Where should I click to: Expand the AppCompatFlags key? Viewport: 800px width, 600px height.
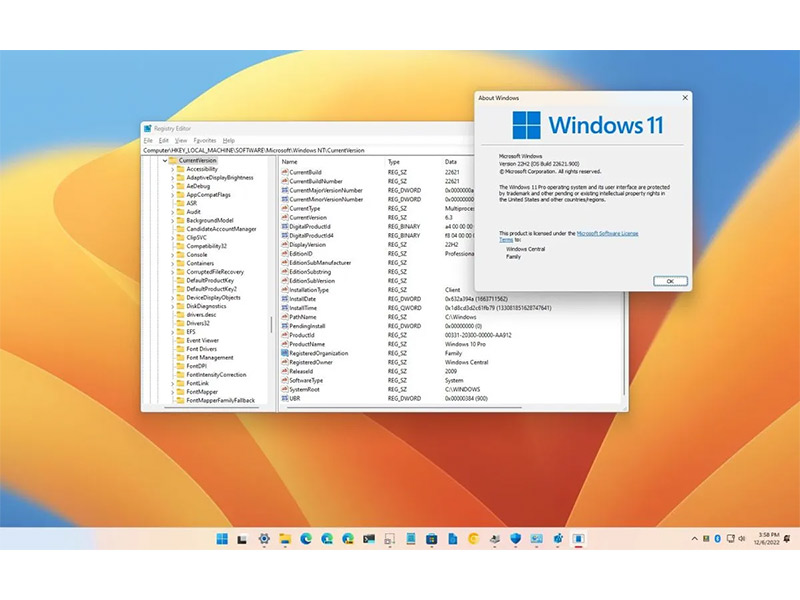(x=172, y=195)
